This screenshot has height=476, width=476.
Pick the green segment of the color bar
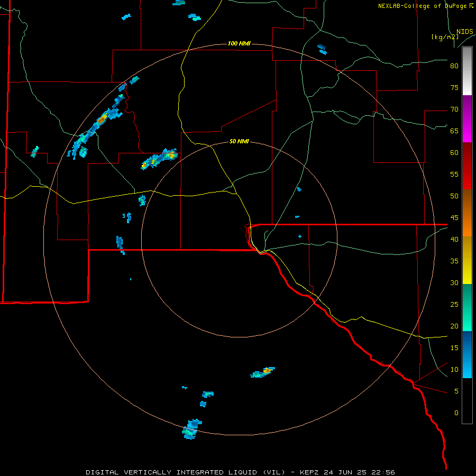pyautogui.click(x=467, y=307)
